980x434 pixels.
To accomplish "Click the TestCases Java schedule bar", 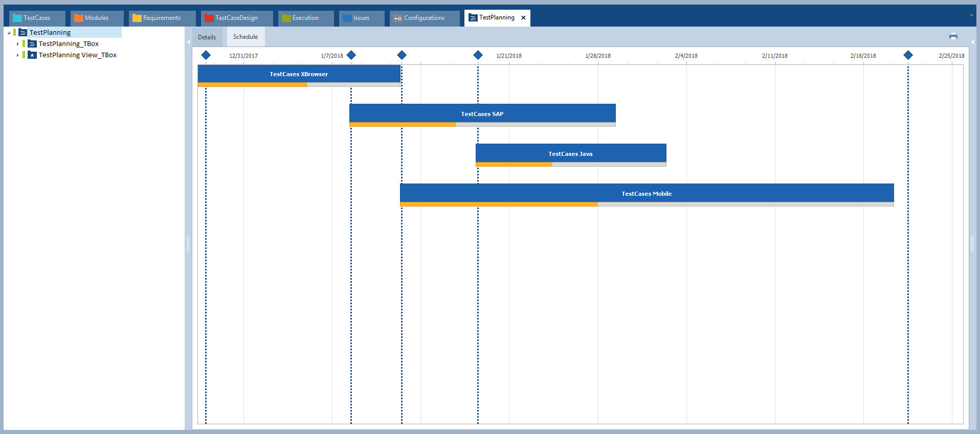I will click(x=571, y=153).
